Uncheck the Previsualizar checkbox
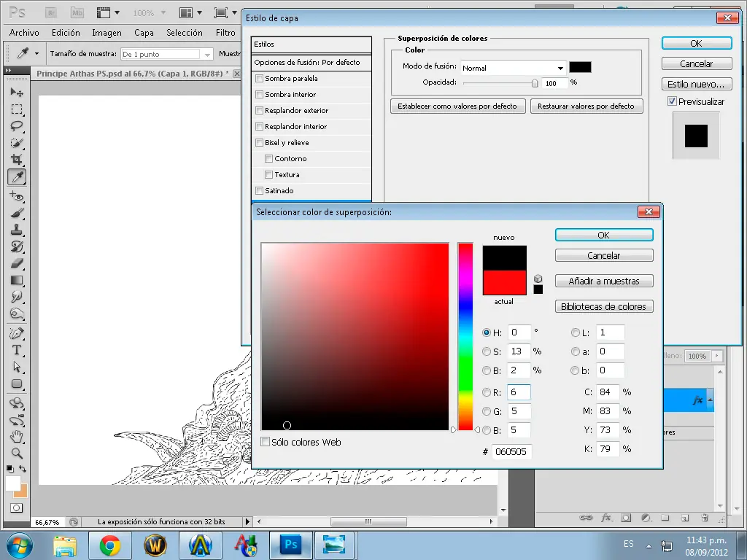 tap(672, 102)
